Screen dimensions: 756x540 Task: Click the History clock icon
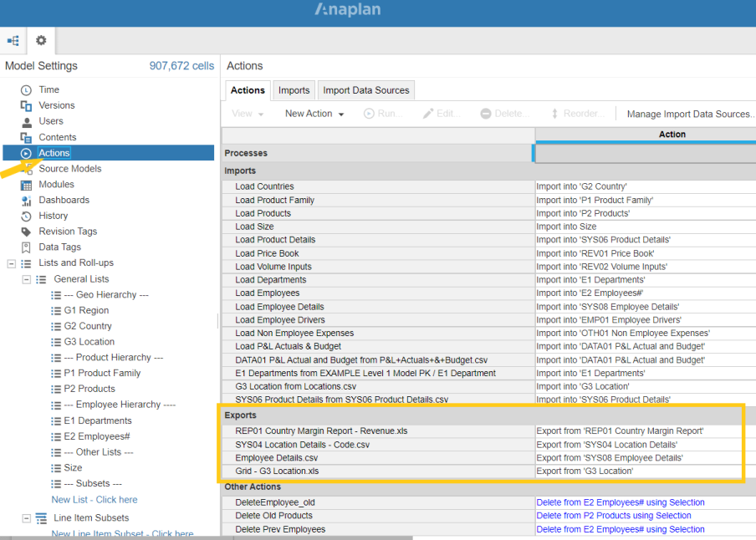click(26, 217)
